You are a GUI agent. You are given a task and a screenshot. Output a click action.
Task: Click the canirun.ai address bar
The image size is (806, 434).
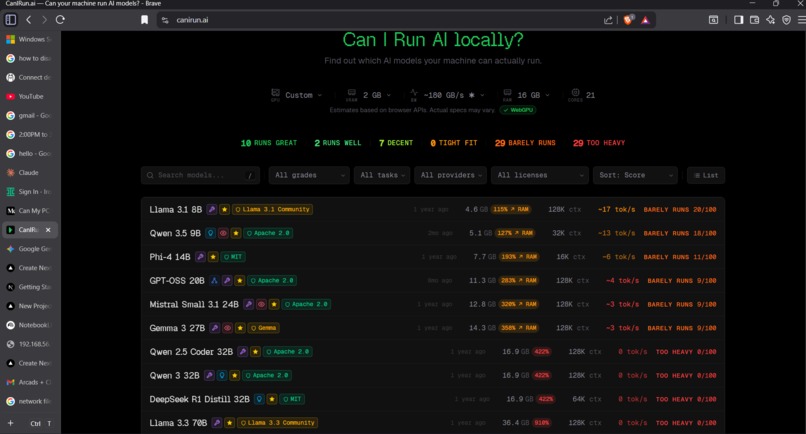(380, 20)
